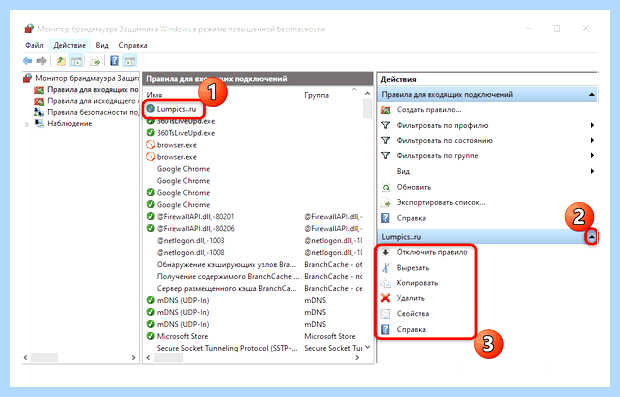Click tree pane horizontal scroll left arrow

26,357
